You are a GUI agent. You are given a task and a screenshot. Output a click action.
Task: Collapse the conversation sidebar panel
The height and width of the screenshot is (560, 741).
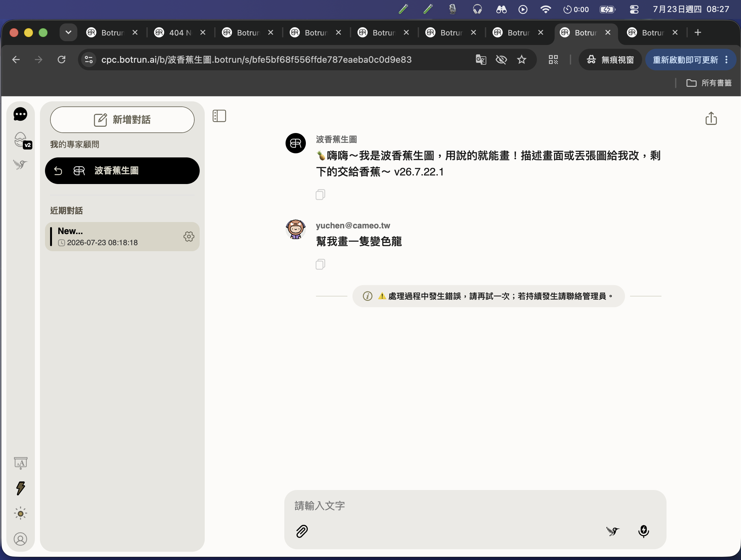click(219, 116)
